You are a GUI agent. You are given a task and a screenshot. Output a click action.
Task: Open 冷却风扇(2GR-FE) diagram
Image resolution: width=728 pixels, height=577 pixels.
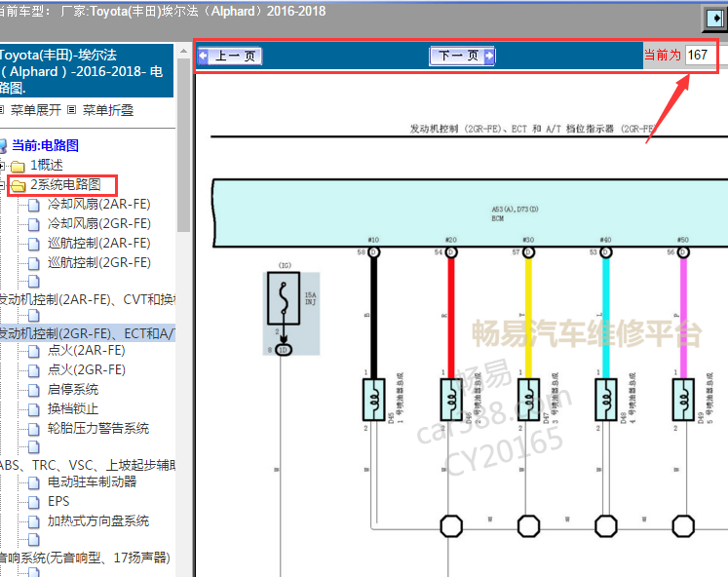pyautogui.click(x=98, y=224)
